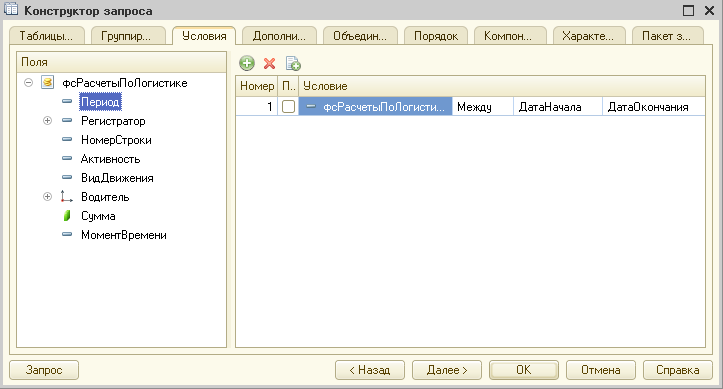
Task: Collapse the фсРасчетыПоЛогистике tree node
Action: (x=29, y=83)
